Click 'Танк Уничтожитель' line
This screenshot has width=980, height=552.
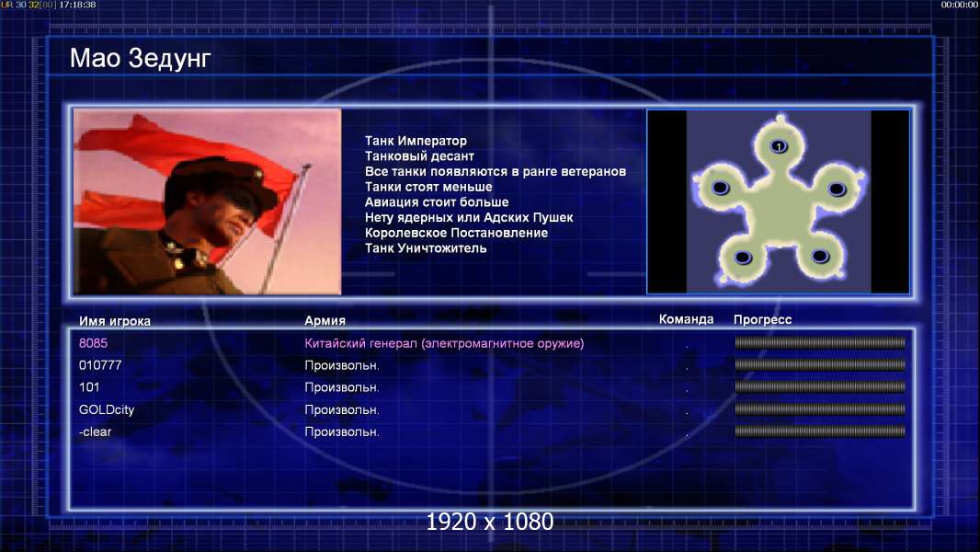[426, 248]
